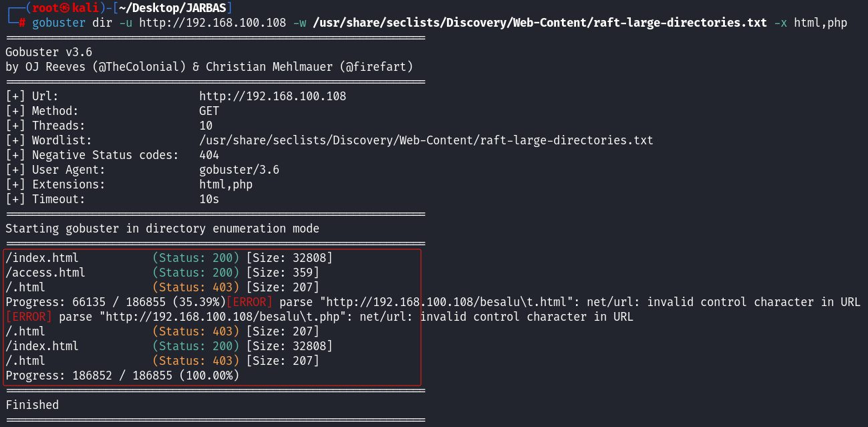Click the GET value beside Method
Screen dimensions: 868x427
(x=209, y=111)
